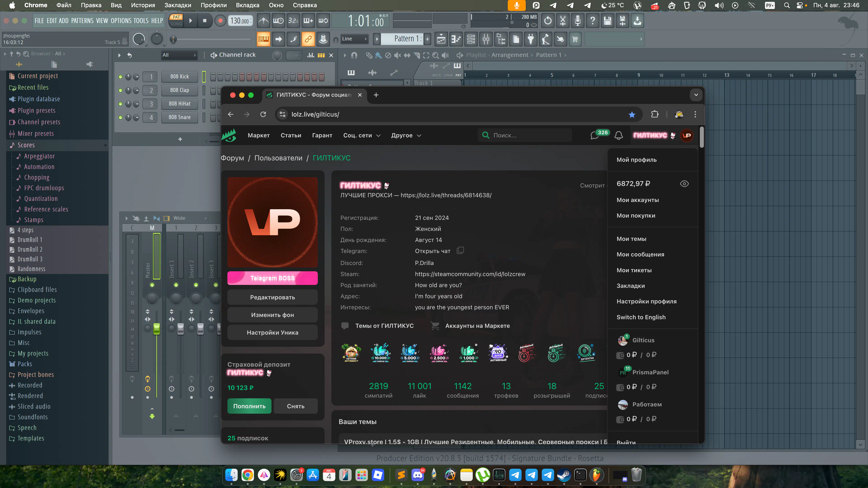Screen dimensions: 868x488
Task: Open the mixer Wide layout dropdown
Action: coord(190,218)
